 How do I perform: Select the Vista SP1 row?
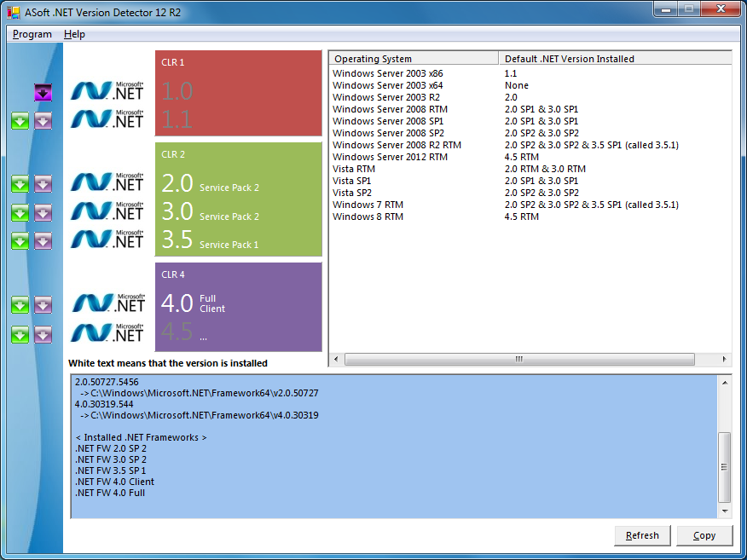[530, 181]
